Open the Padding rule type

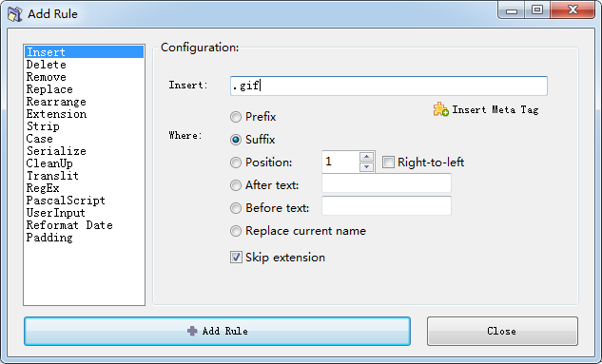84,238
